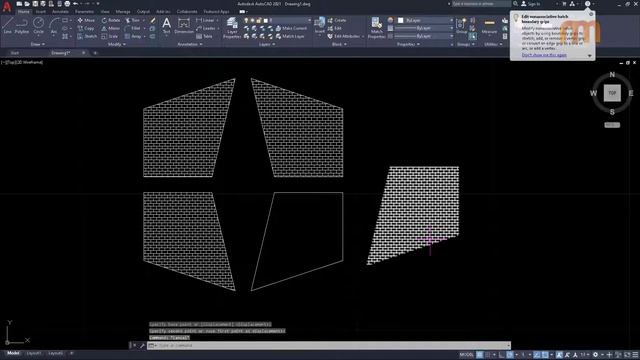Image resolution: width=640 pixels, height=360 pixels.
Task: Open the Output ribbon tab
Action: pyautogui.click(x=143, y=12)
